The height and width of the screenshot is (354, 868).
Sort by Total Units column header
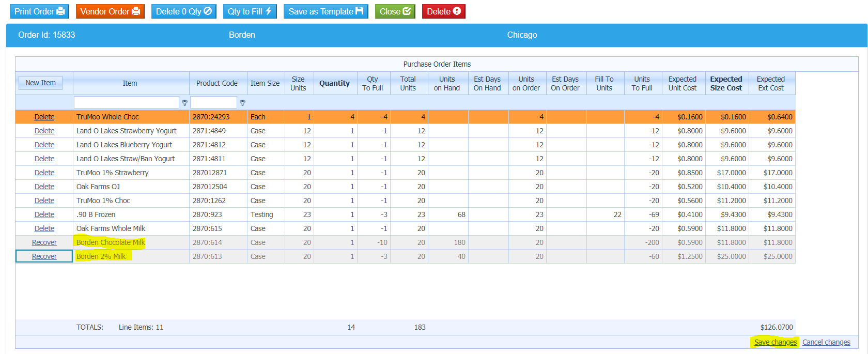pyautogui.click(x=408, y=83)
